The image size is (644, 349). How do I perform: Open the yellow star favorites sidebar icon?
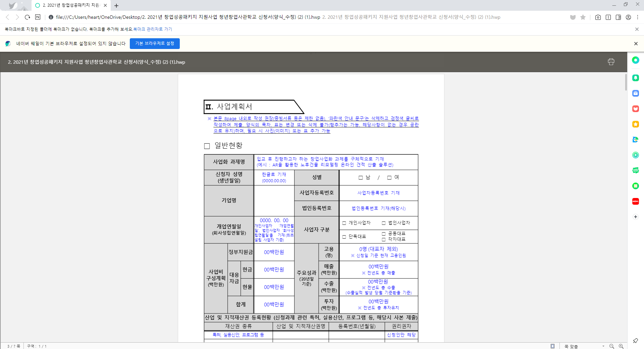click(636, 124)
